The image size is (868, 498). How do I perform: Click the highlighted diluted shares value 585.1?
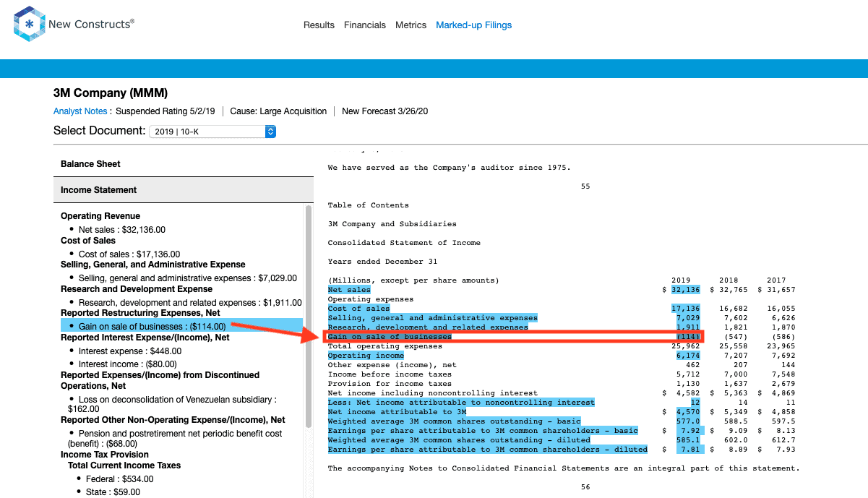point(688,440)
